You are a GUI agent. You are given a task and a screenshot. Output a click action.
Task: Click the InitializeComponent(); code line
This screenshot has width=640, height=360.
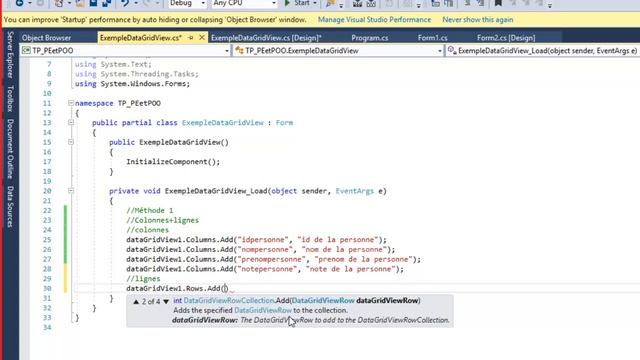[173, 162]
